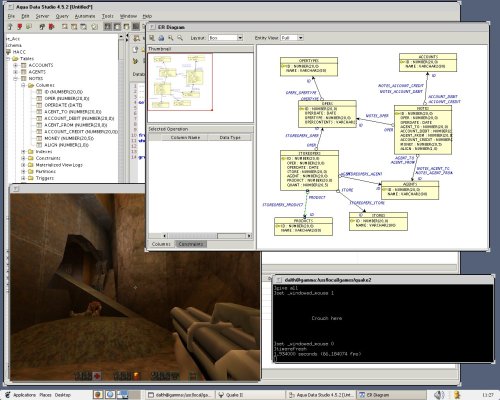Image resolution: width=500 pixels, height=400 pixels.
Task: Collapse the Columns folder node
Action: tap(23, 85)
